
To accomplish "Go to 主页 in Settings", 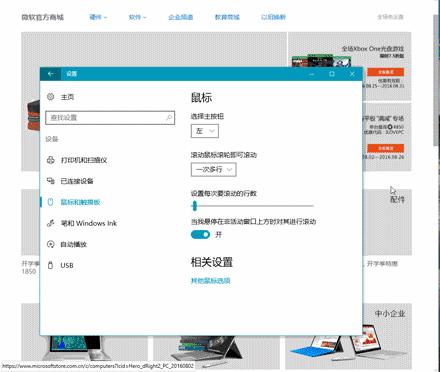I will 67,97.
